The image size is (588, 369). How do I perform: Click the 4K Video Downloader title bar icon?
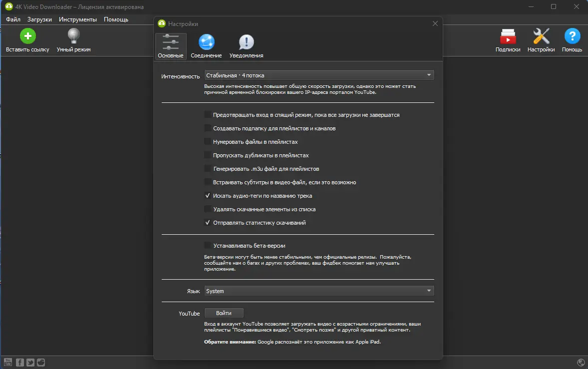[8, 7]
